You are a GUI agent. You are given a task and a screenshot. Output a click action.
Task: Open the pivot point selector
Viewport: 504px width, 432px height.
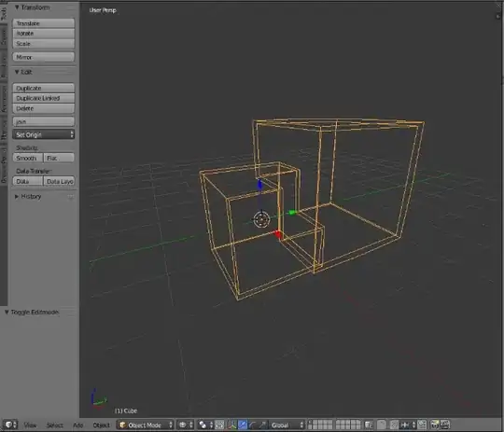205,425
